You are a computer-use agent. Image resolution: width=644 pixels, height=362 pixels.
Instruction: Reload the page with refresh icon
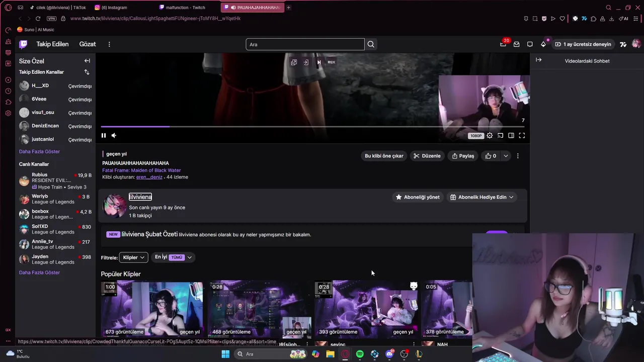click(x=38, y=19)
